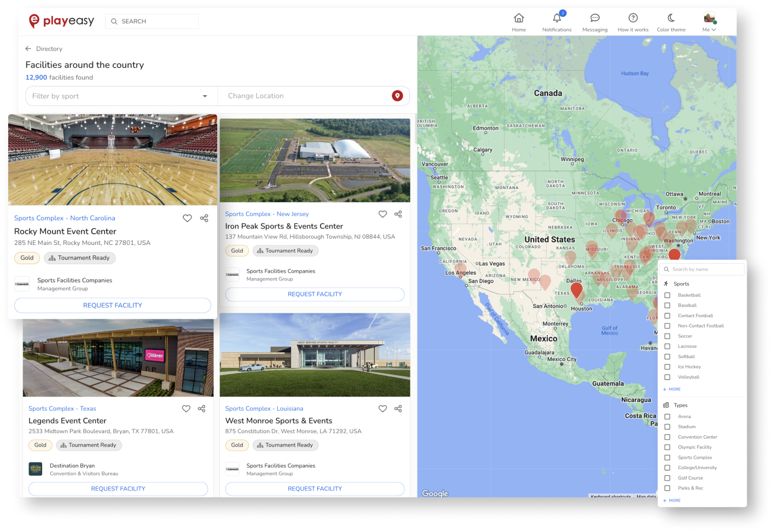The width and height of the screenshot is (772, 532).
Task: Click the back arrow beside Directory
Action: click(x=28, y=49)
